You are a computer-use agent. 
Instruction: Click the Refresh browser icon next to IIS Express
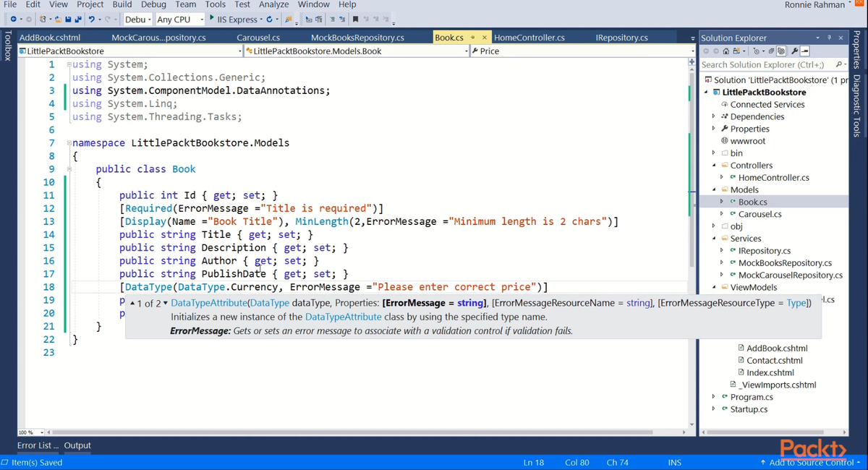269,19
